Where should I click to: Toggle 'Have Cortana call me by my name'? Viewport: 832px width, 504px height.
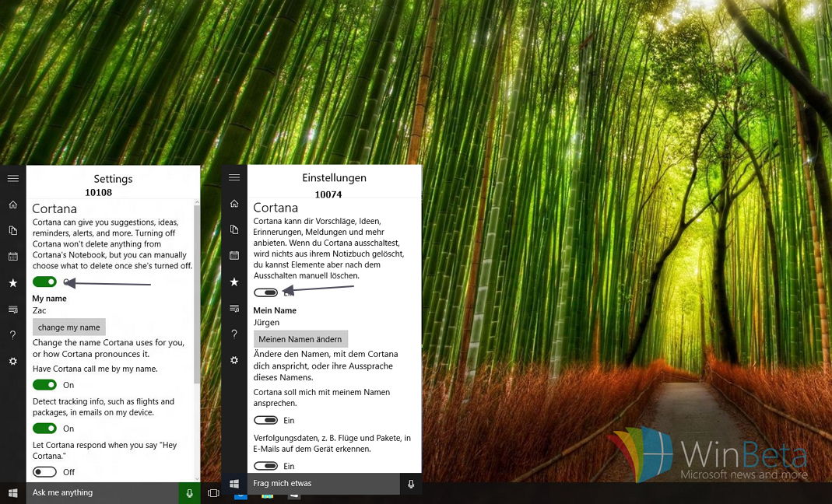coord(44,385)
